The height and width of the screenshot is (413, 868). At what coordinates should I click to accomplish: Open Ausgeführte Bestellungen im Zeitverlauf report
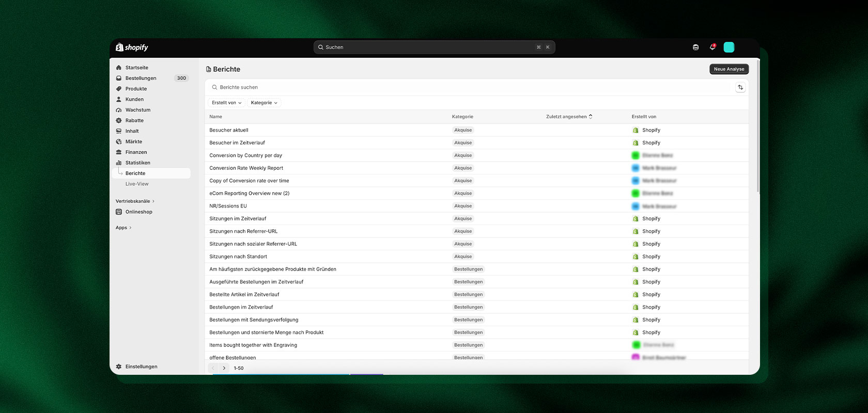pyautogui.click(x=256, y=282)
